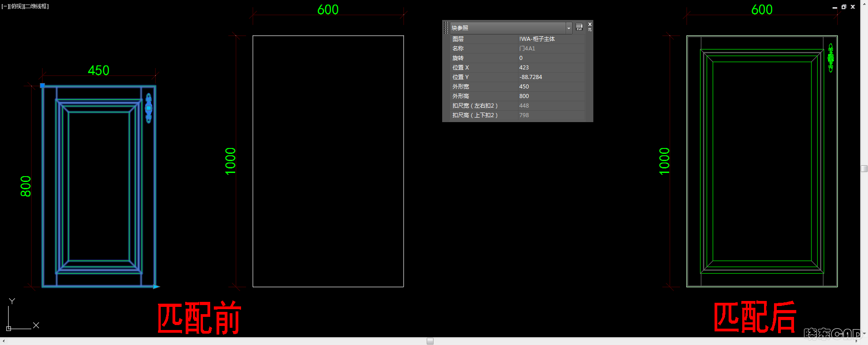This screenshot has height=345, width=868.
Task: Click the 800 dimension text
Action: point(26,186)
